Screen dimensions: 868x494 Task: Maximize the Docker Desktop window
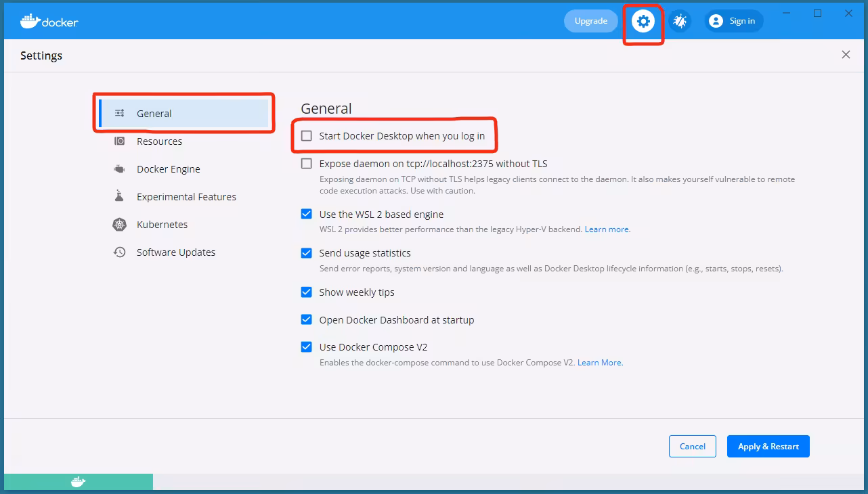(818, 14)
